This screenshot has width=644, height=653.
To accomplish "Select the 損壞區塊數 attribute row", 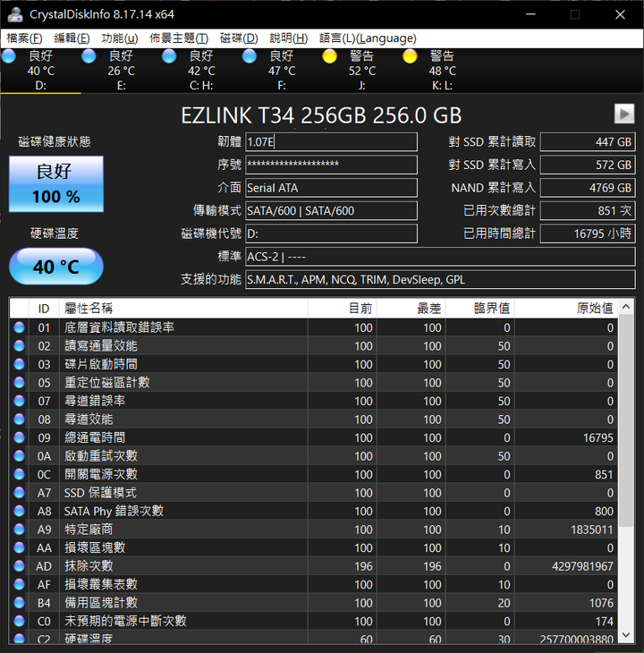I will [314, 547].
